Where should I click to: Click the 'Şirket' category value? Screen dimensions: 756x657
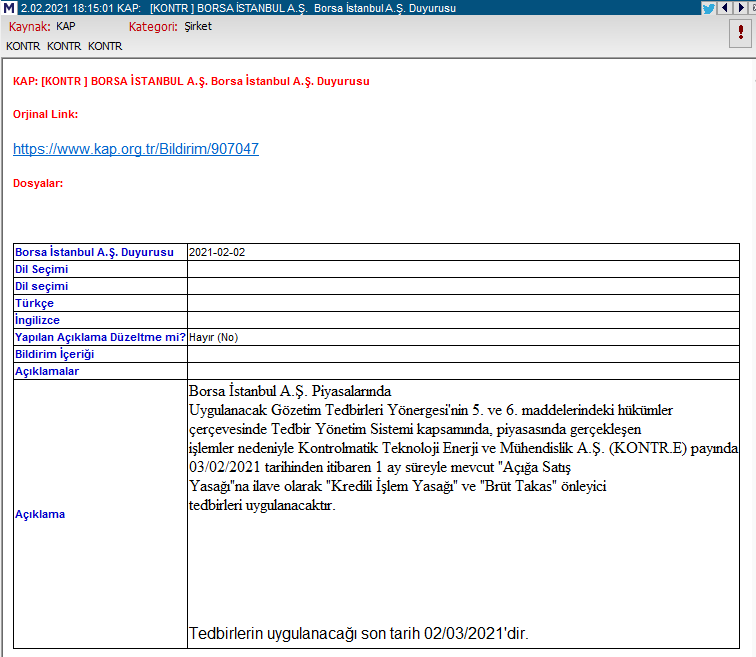click(198, 27)
